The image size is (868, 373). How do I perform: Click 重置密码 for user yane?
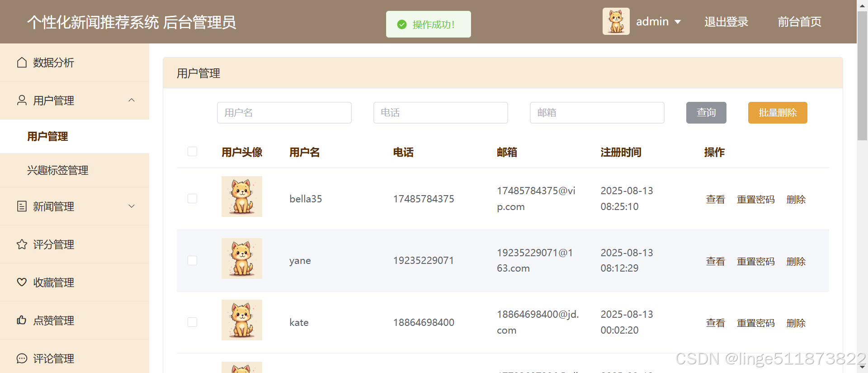point(755,261)
